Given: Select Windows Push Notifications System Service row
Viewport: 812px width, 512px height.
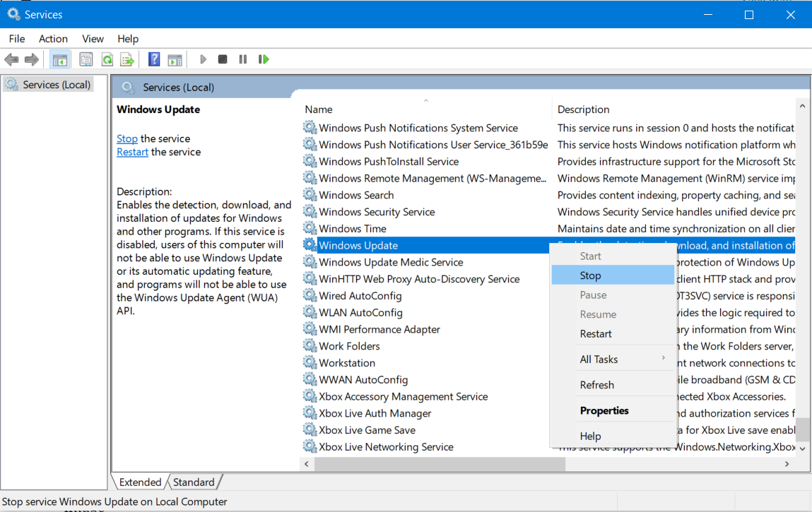Looking at the screenshot, I should pyautogui.click(x=418, y=128).
